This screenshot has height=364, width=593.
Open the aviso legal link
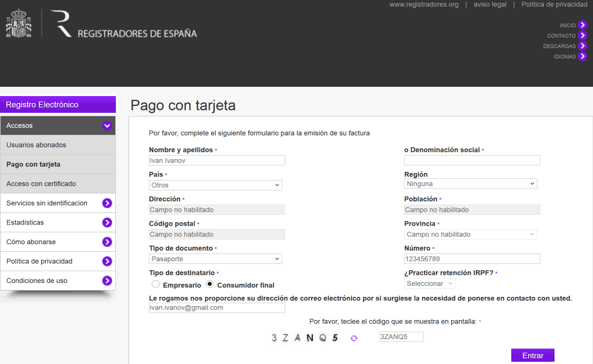[490, 5]
